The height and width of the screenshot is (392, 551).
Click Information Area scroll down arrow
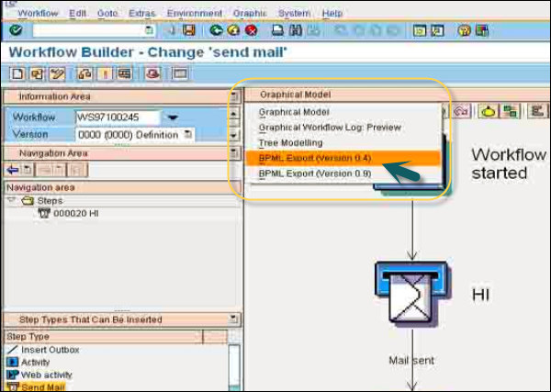click(x=233, y=136)
